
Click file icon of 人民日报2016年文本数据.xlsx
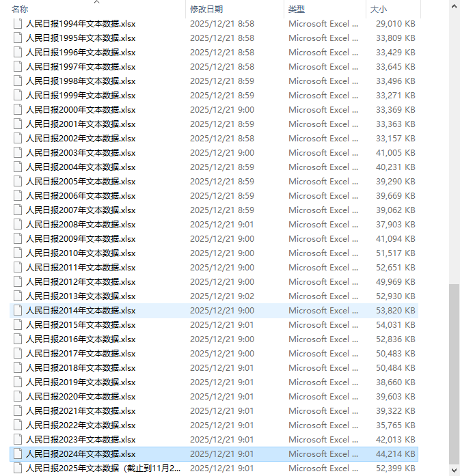(18, 339)
